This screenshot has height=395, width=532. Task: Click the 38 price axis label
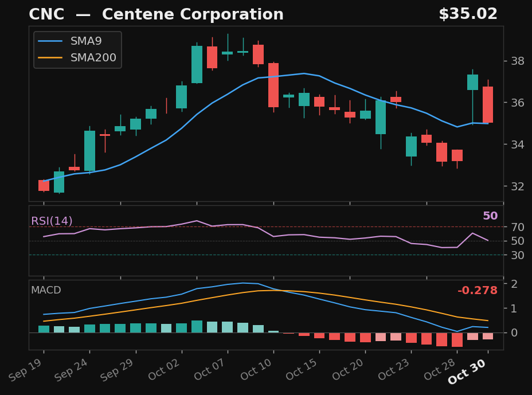pos(518,61)
